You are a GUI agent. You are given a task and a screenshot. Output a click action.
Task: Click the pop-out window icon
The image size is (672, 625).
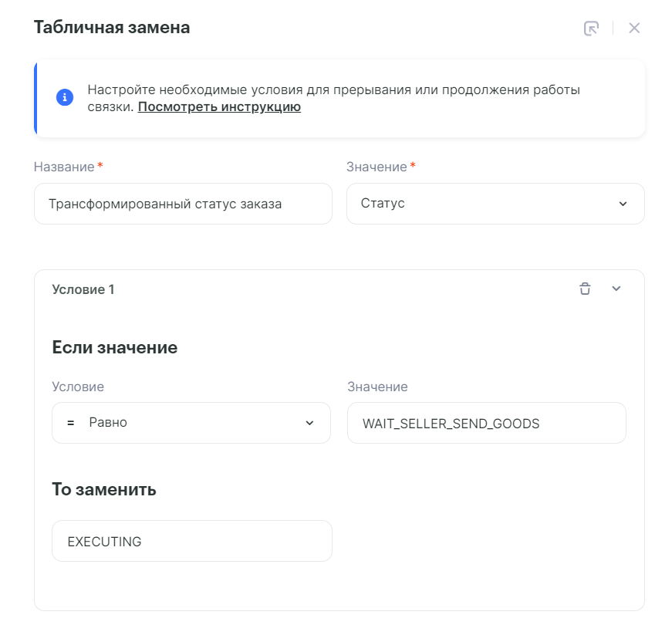591,29
